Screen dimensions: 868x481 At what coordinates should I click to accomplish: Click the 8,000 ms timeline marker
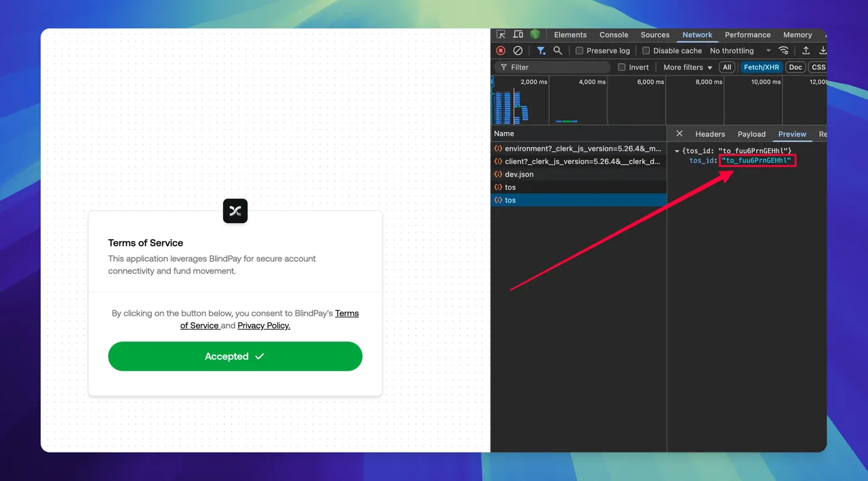pos(709,82)
